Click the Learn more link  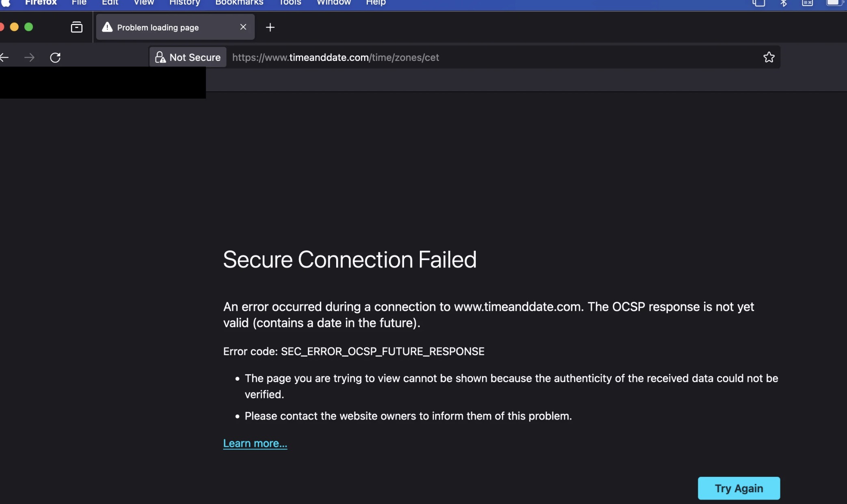pos(255,443)
